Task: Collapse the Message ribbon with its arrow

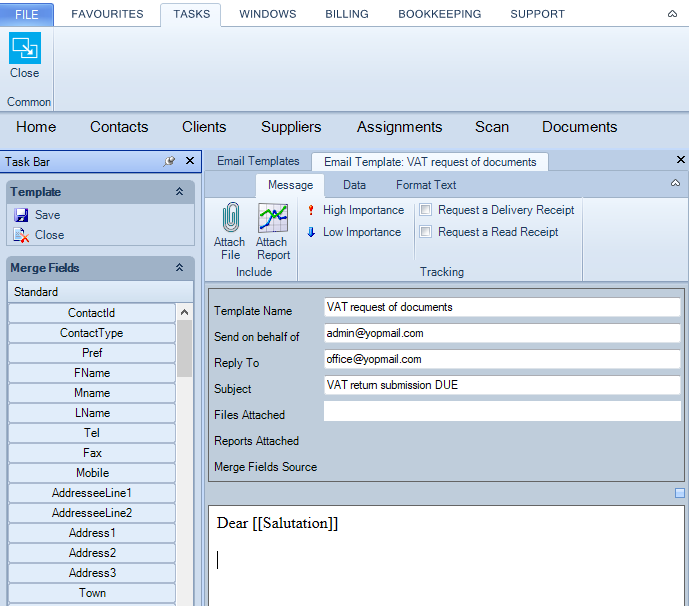Action: click(675, 183)
